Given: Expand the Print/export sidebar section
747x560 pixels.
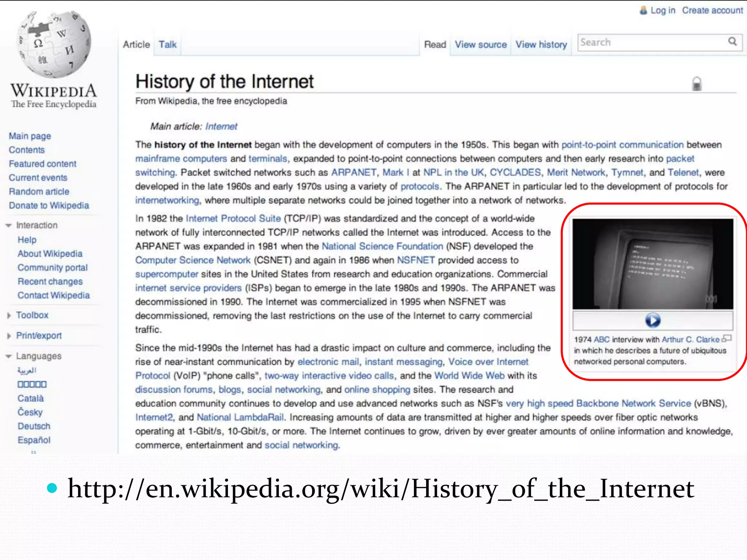Looking at the screenshot, I should pyautogui.click(x=9, y=336).
